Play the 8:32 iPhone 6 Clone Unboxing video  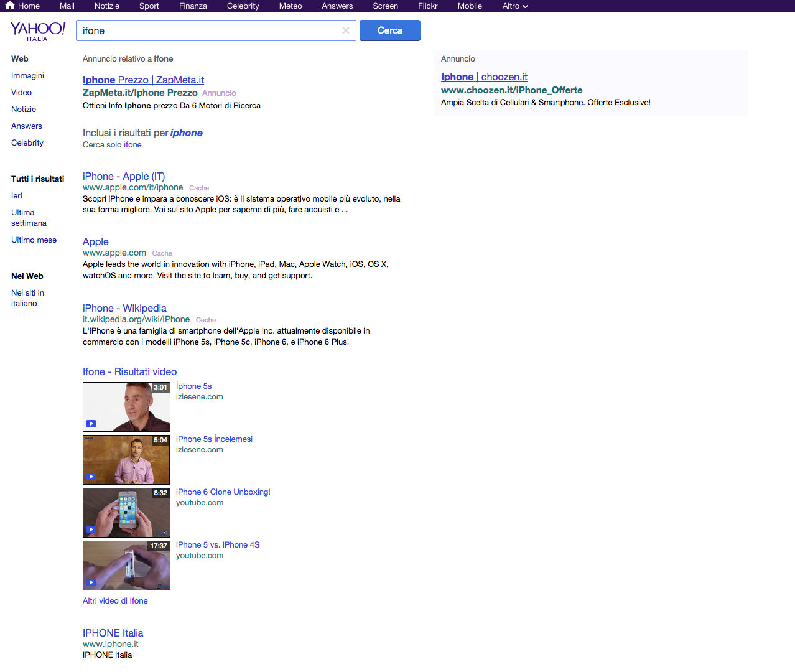126,513
